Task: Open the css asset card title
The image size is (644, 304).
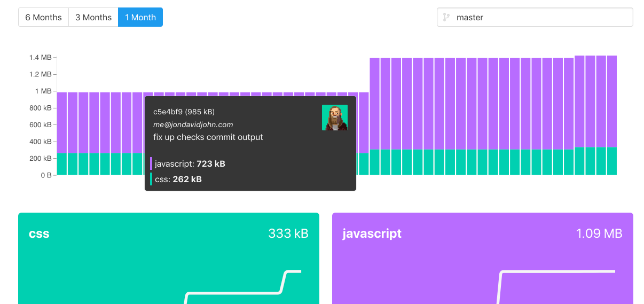Action: point(39,233)
